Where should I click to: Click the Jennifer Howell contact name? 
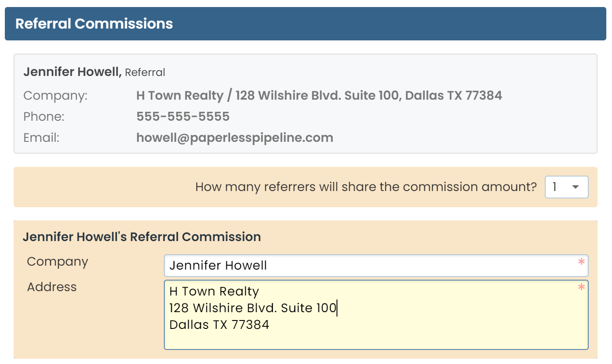click(x=72, y=72)
